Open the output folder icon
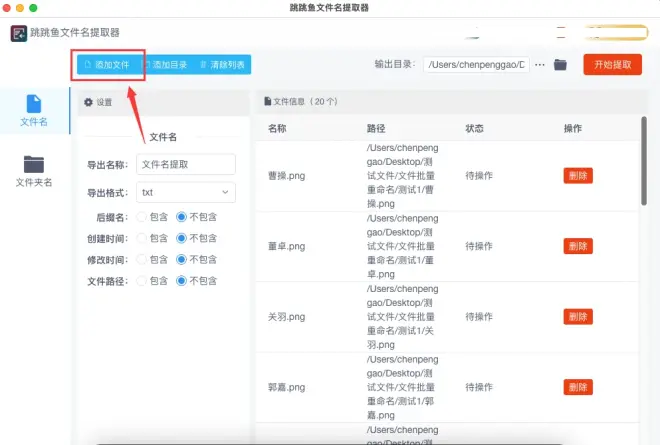The height and width of the screenshot is (445, 660). pos(560,65)
